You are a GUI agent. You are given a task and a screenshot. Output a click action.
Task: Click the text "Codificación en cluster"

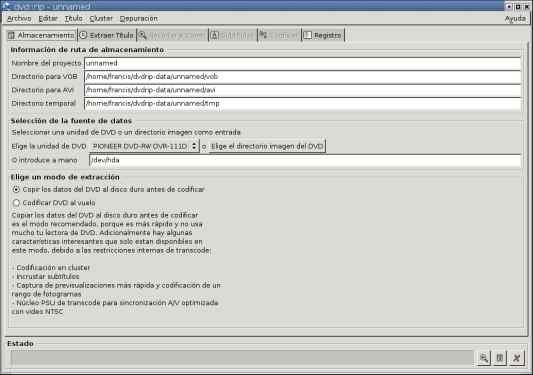click(53, 268)
